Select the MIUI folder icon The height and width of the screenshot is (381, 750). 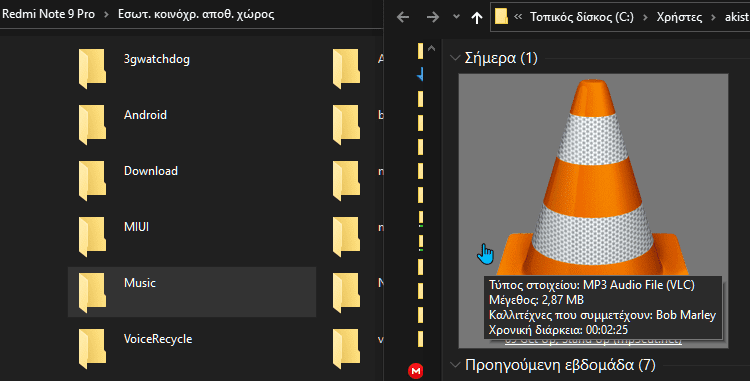(92, 236)
